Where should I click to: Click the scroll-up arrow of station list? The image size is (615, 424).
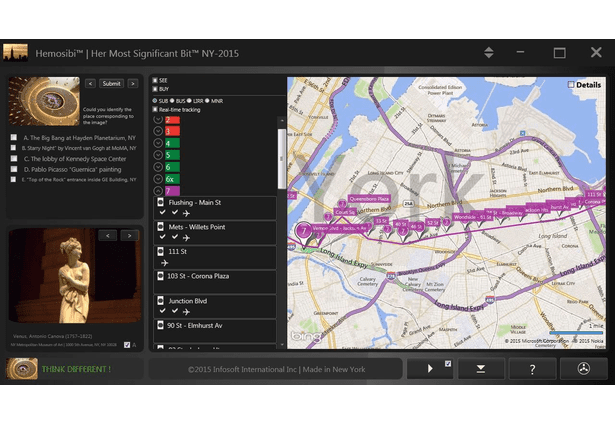coord(281,121)
